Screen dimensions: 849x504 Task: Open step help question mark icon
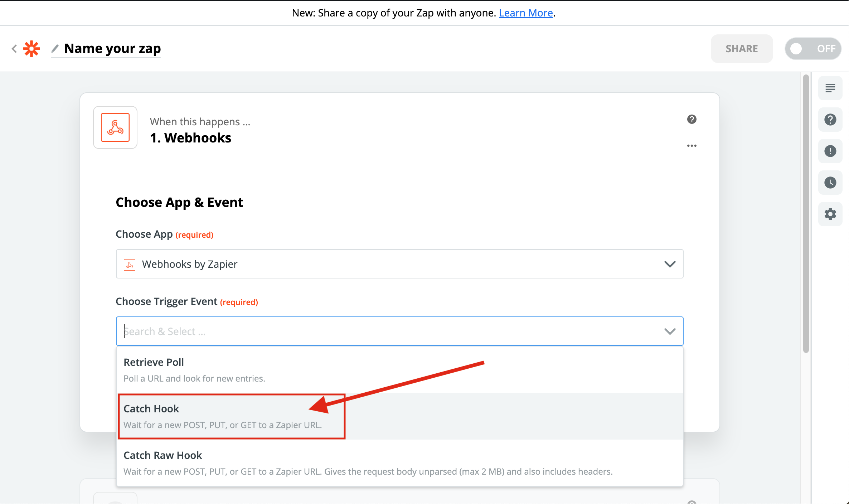(x=692, y=119)
